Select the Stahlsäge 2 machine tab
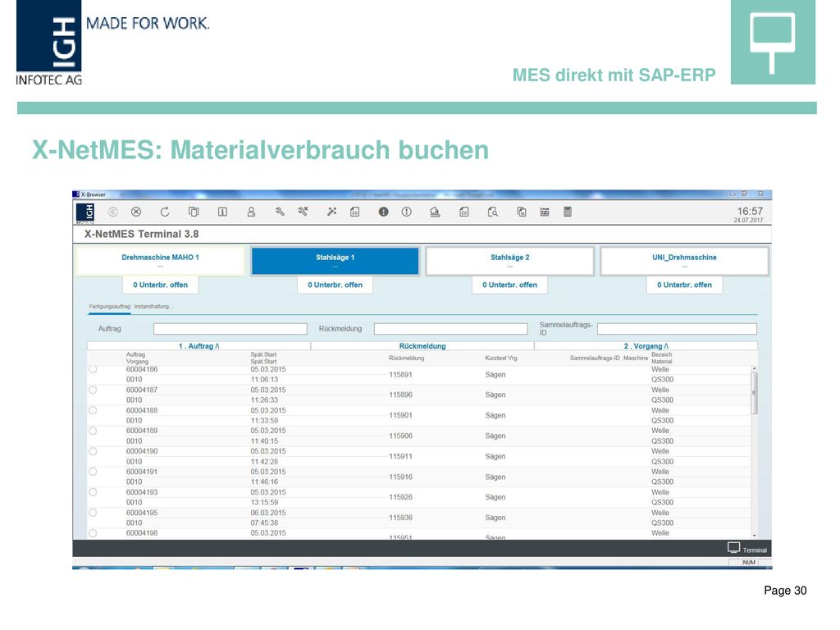The width and height of the screenshot is (840, 630). coord(510,260)
